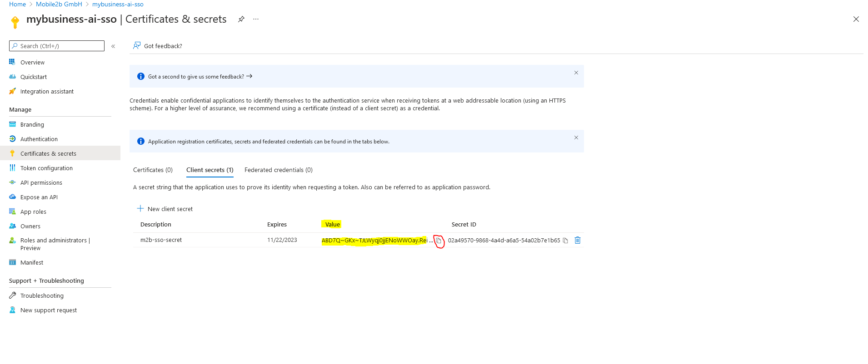Select the m2b-sso-secret description cell
This screenshot has width=868, height=364.
point(161,240)
